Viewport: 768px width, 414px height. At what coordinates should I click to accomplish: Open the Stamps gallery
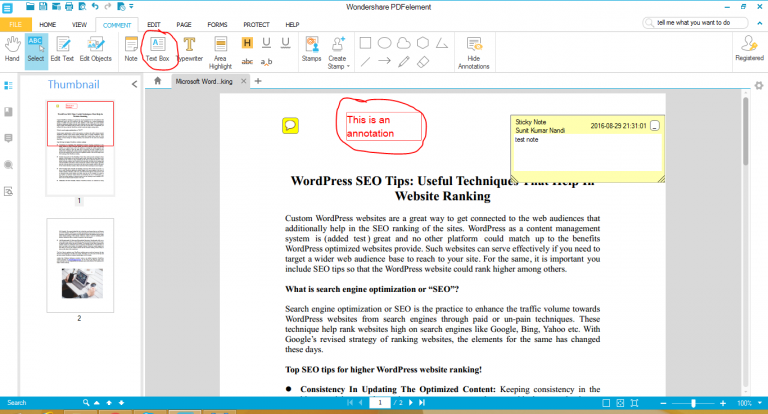pos(312,49)
